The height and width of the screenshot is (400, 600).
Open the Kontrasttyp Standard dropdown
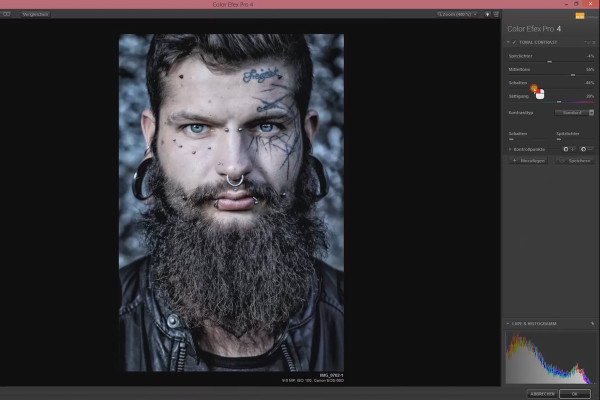pyautogui.click(x=574, y=113)
